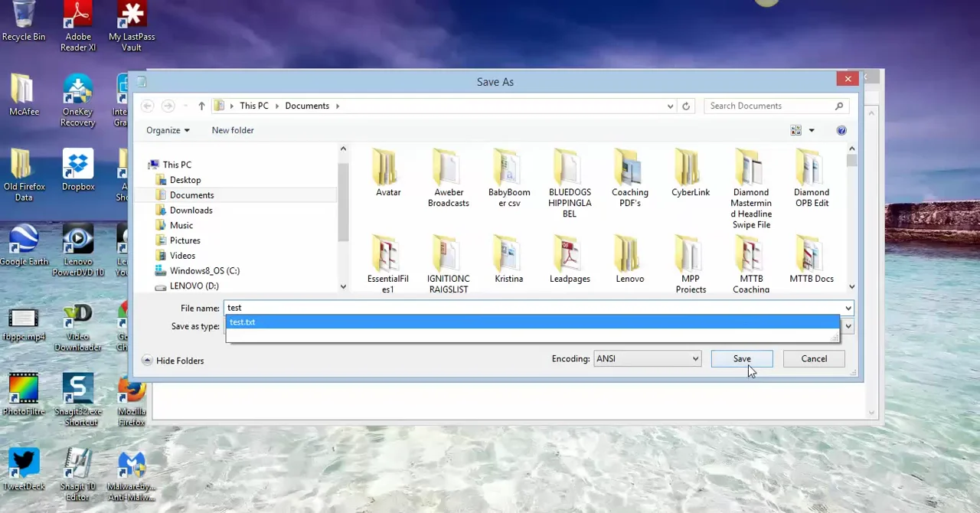
Task: Click the chevron after This PC breadcrumb
Action: 277,106
